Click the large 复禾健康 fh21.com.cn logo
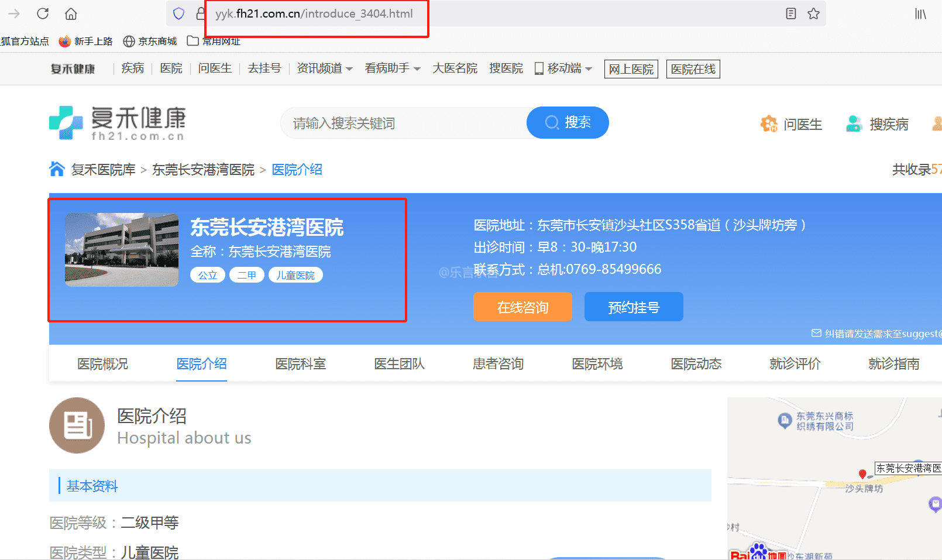The image size is (942, 560). [117, 123]
